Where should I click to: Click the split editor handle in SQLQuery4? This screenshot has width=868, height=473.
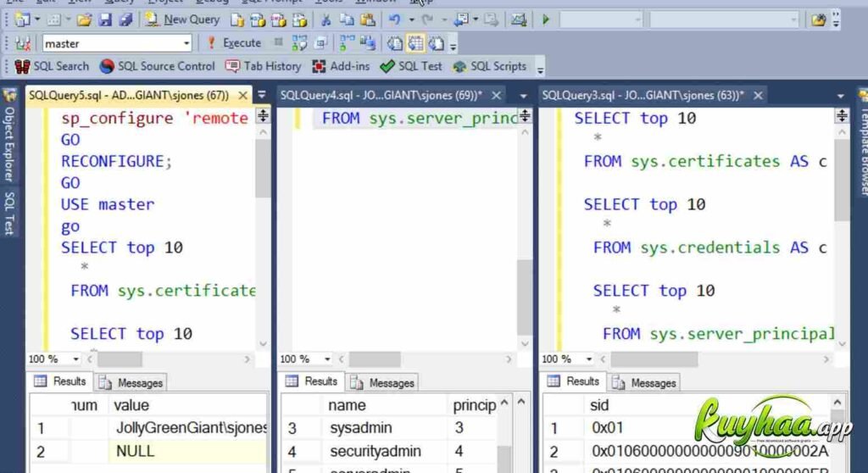[x=524, y=115]
